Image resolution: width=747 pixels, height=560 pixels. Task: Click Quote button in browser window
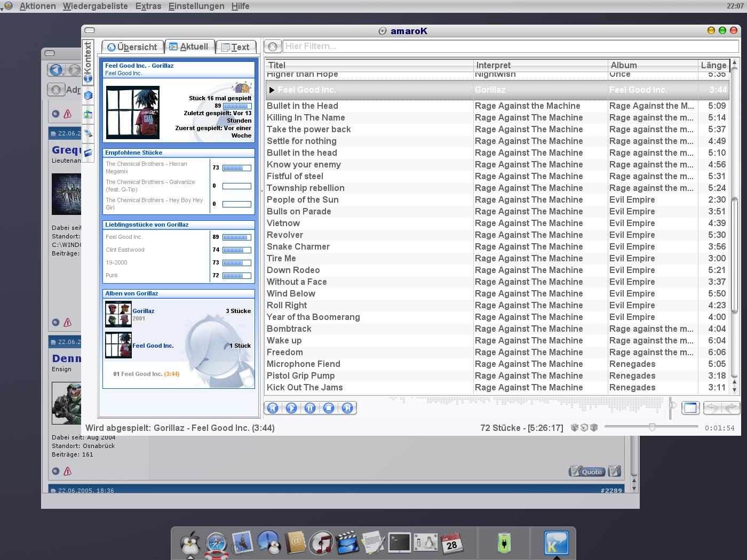coord(587,471)
